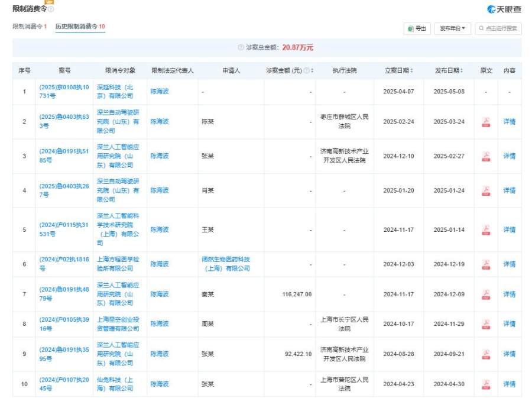The height and width of the screenshot is (398, 532).
Task: Open PDF icon for 仙兔科技 row
Action: [486, 384]
